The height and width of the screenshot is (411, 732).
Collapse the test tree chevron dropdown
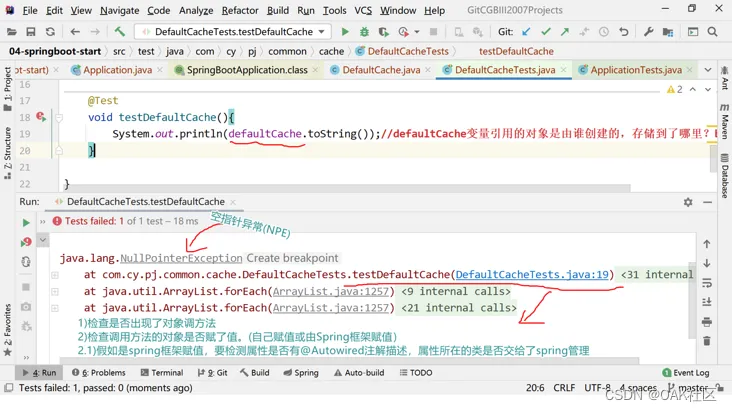(42, 241)
